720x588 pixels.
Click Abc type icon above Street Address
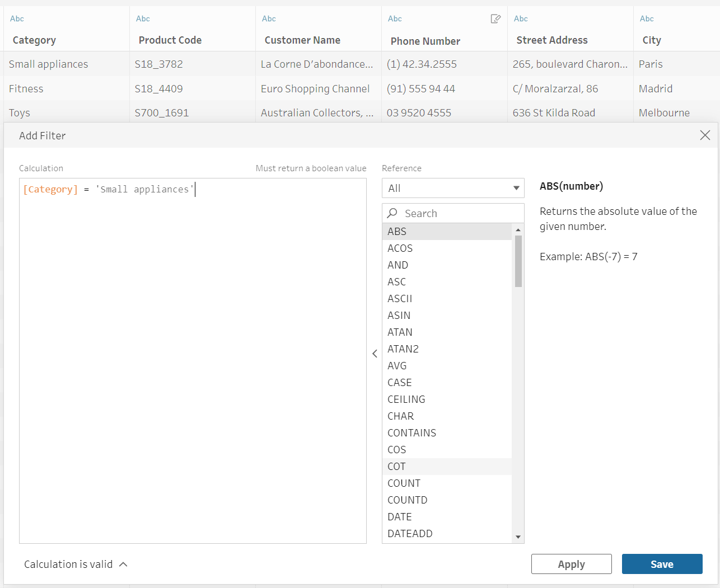(x=521, y=18)
